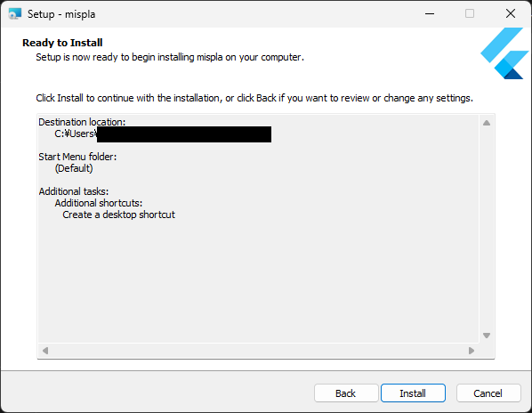Cancel the mispla setup

click(x=488, y=393)
